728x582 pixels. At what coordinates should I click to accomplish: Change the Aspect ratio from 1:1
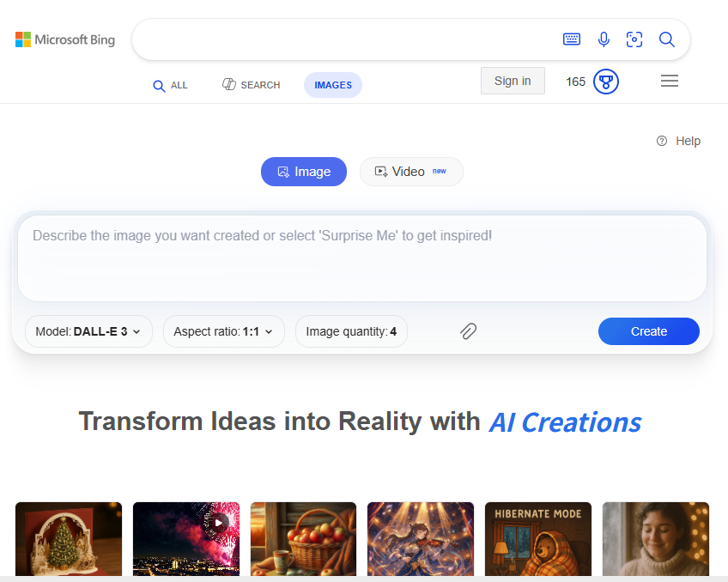click(223, 331)
